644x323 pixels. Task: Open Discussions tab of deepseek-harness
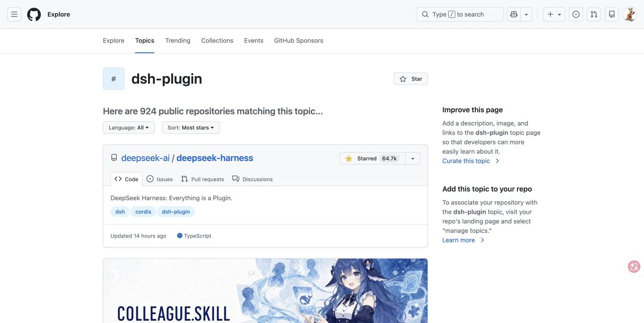click(252, 179)
